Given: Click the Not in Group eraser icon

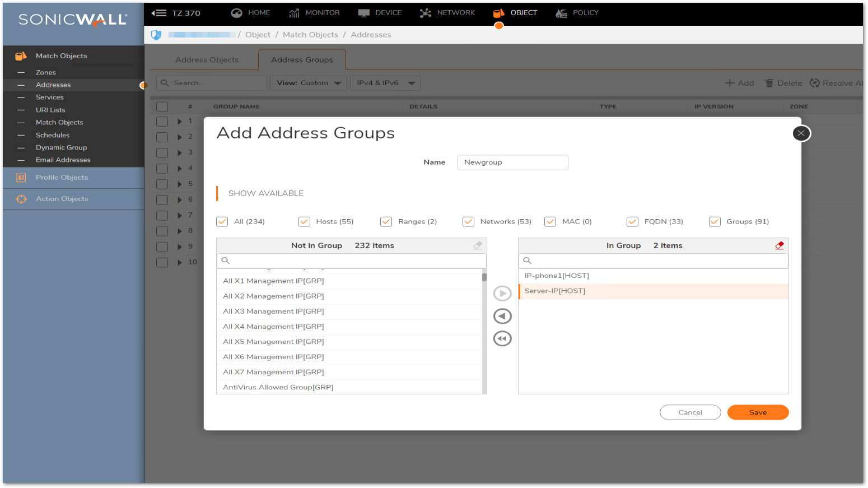Looking at the screenshot, I should pyautogui.click(x=478, y=245).
